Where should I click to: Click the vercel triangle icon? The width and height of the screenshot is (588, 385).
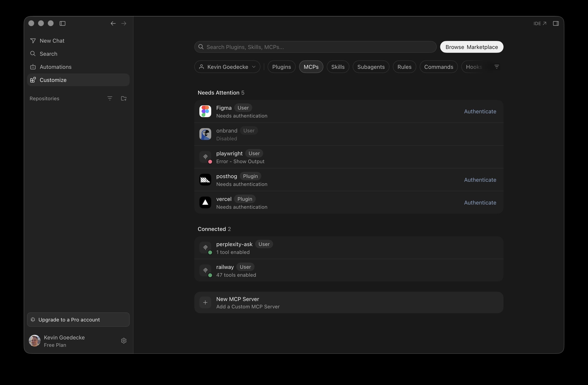pos(205,202)
